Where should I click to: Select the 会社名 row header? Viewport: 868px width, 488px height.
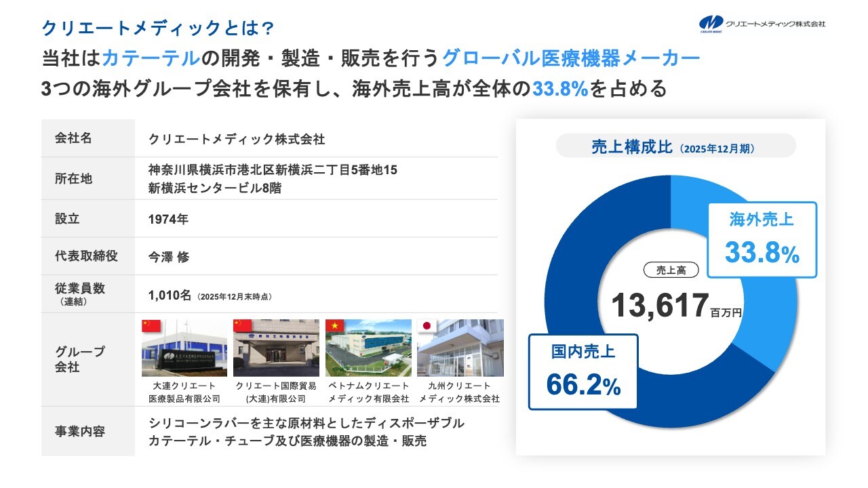click(x=73, y=139)
